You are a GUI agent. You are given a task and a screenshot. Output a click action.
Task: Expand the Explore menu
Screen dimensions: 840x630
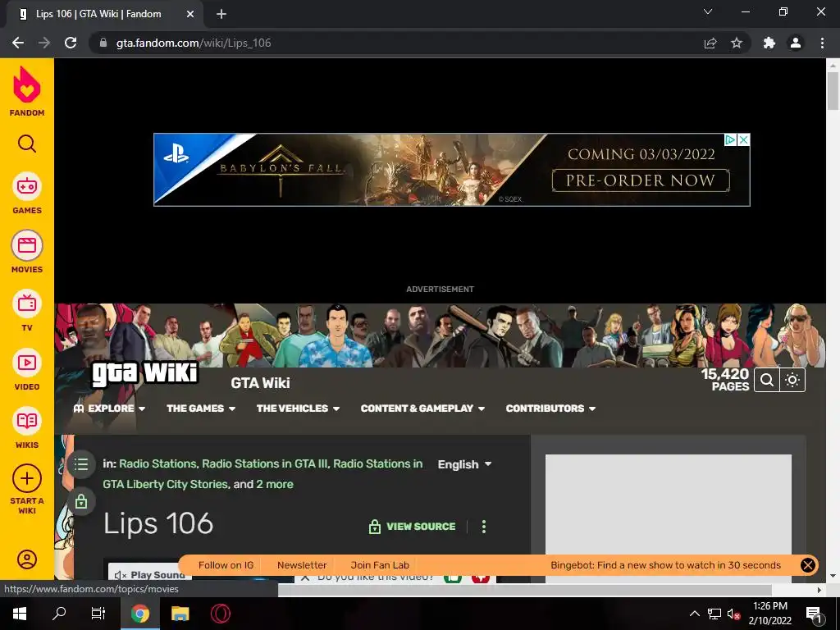(110, 409)
